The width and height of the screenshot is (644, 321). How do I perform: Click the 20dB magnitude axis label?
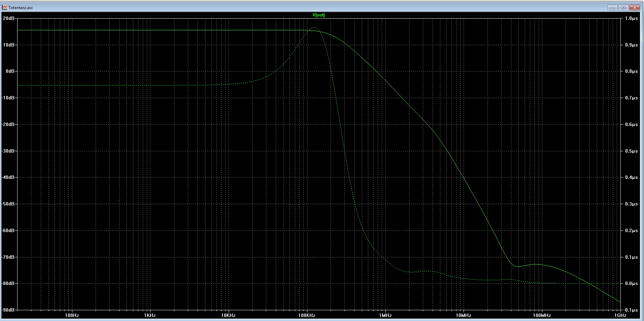pos(9,18)
